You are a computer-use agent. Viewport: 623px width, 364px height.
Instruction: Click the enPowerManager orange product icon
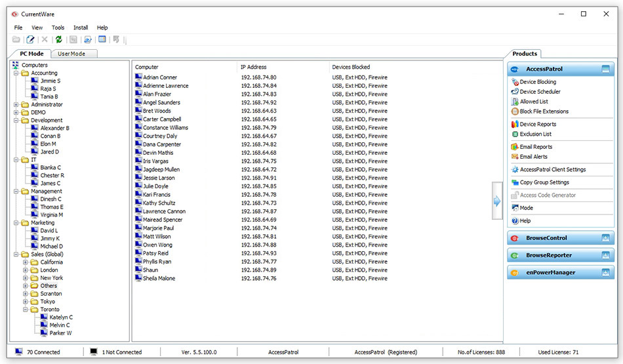pyautogui.click(x=515, y=273)
